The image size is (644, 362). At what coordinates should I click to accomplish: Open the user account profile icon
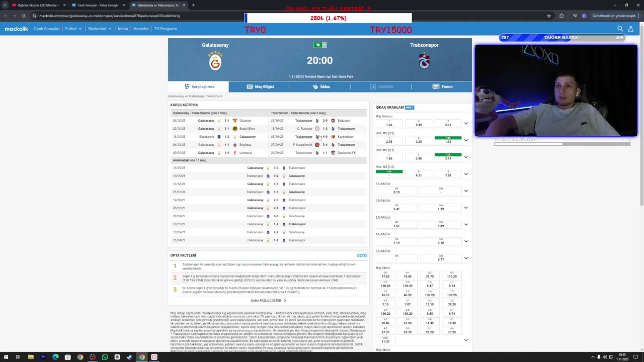(630, 29)
